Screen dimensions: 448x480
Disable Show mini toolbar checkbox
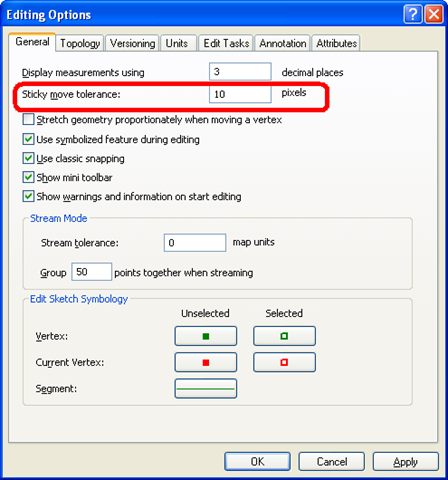(x=28, y=177)
